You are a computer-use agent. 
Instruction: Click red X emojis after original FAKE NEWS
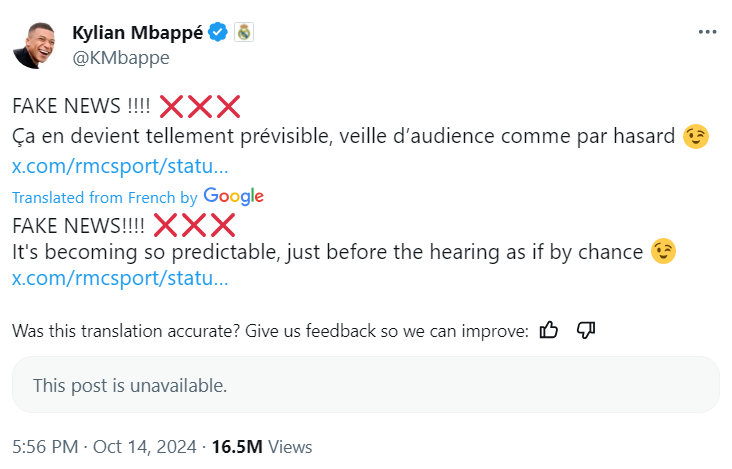tap(200, 106)
